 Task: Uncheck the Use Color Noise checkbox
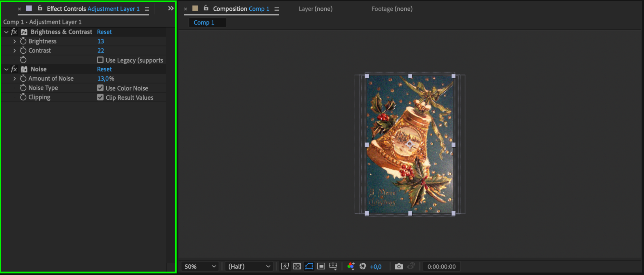(101, 88)
